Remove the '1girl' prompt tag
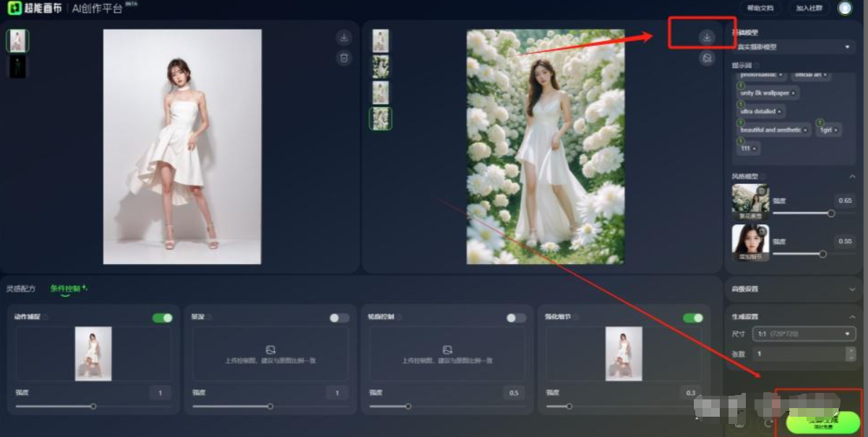The height and width of the screenshot is (437, 868). pyautogui.click(x=835, y=130)
